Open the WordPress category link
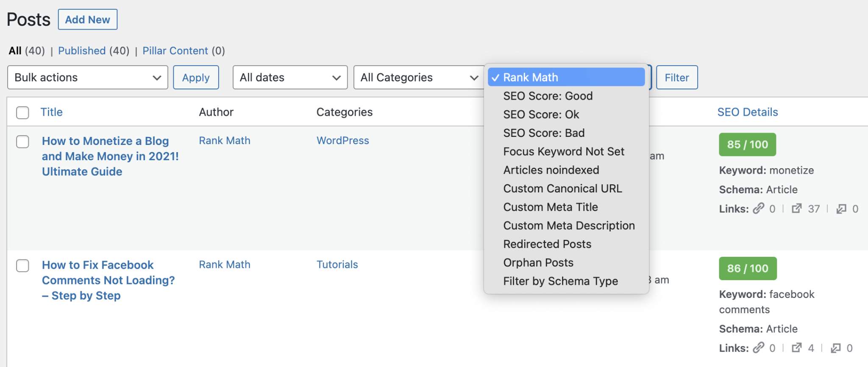The width and height of the screenshot is (868, 367). [342, 141]
